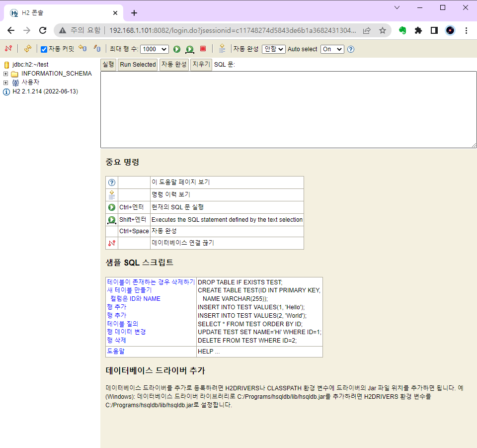This screenshot has width=477, height=448.
Task: Open the 자동 완성 안함 dropdown
Action: [273, 49]
